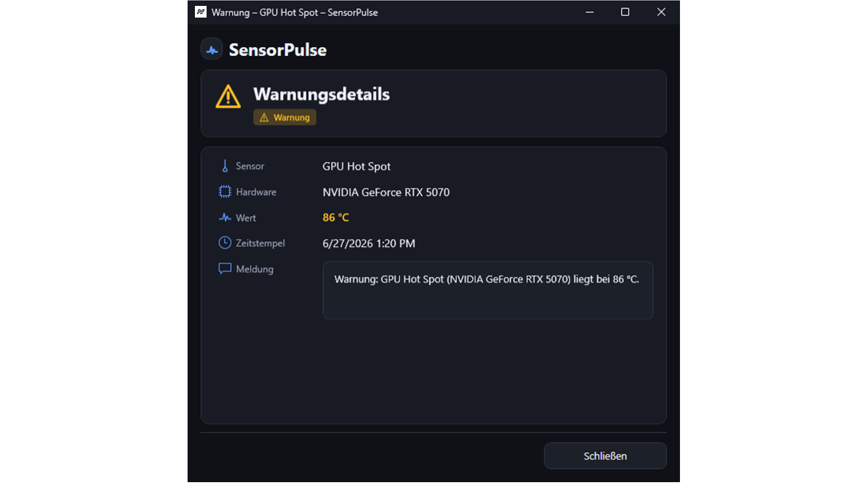The height and width of the screenshot is (488, 868).
Task: Click the SensorPulse logo icon in header
Action: pyautogui.click(x=212, y=49)
